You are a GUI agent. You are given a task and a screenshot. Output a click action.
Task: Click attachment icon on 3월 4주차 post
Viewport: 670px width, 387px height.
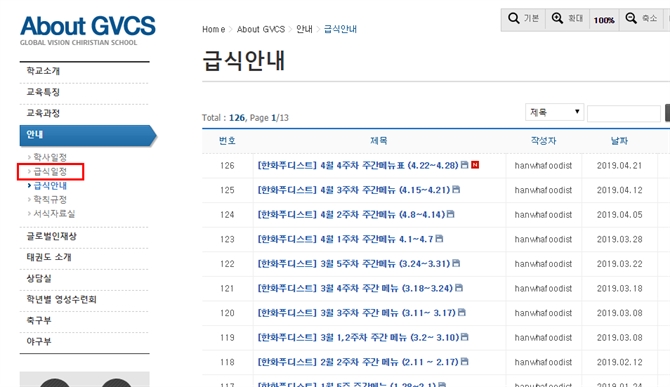[459, 287]
